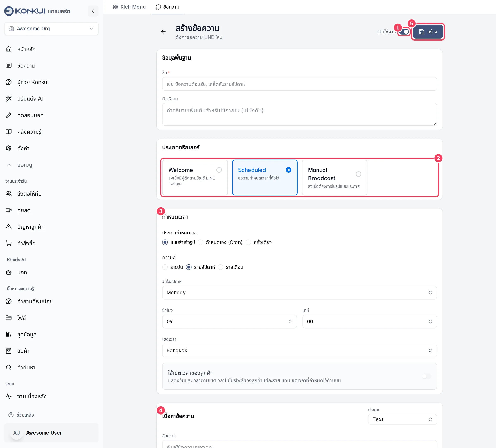Open ปัญหาลูกค้า warning item
The image size is (496, 448).
point(51,227)
